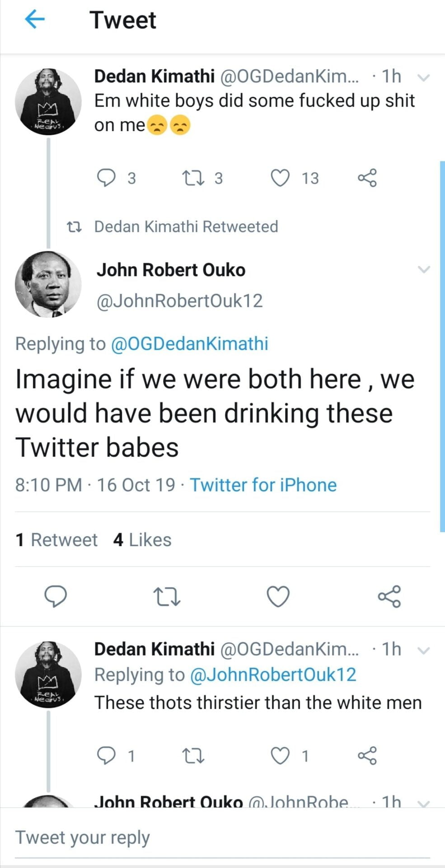The width and height of the screenshot is (445, 868).
Task: Expand options chevron on Dedan's reply tweet
Action: [x=423, y=651]
